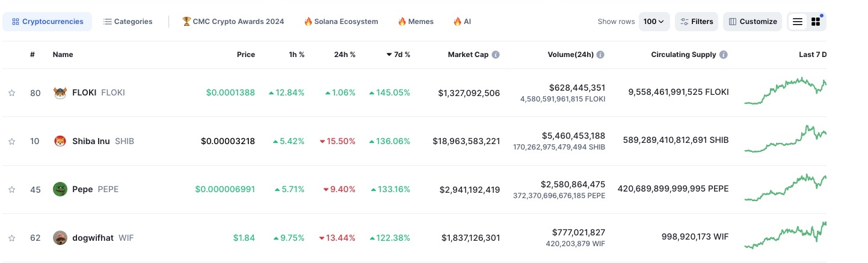This screenshot has height=263, width=868.
Task: Switch to list view layout icon
Action: 798,22
